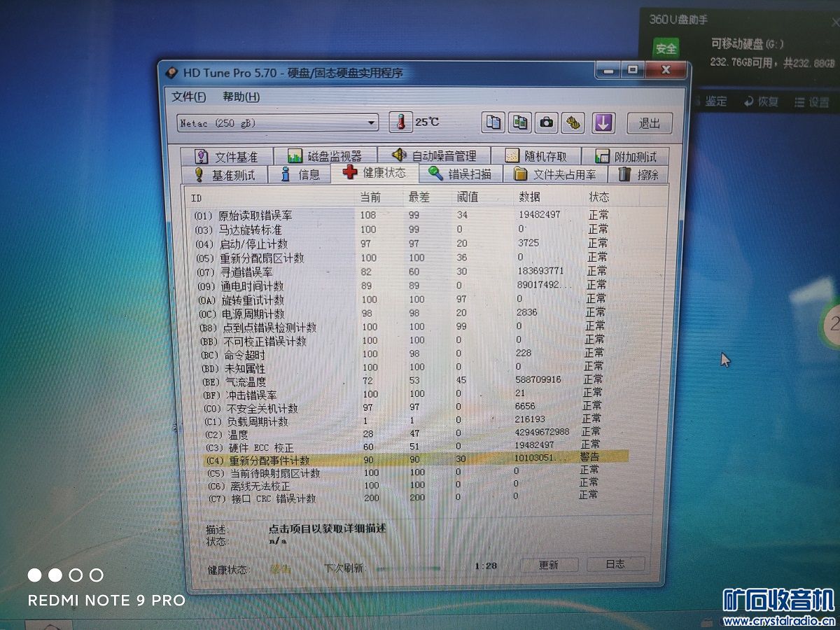Select the (C6) 离线无法校正 row
840x630 pixels.
(x=402, y=485)
